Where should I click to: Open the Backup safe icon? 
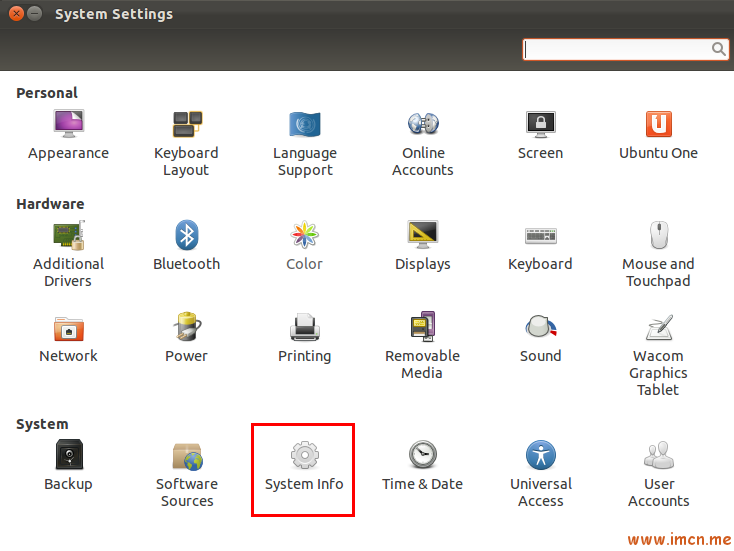[69, 454]
